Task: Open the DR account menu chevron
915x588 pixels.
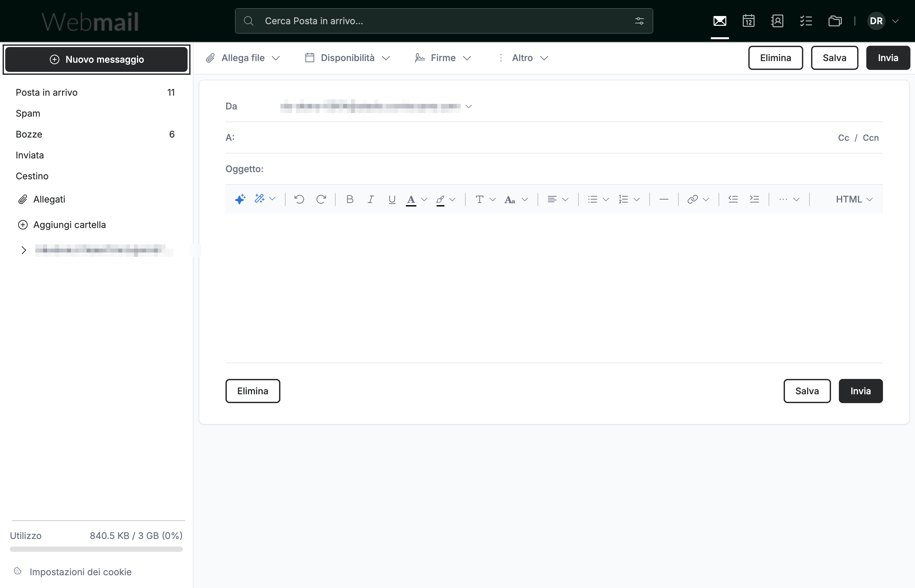Action: pos(895,21)
